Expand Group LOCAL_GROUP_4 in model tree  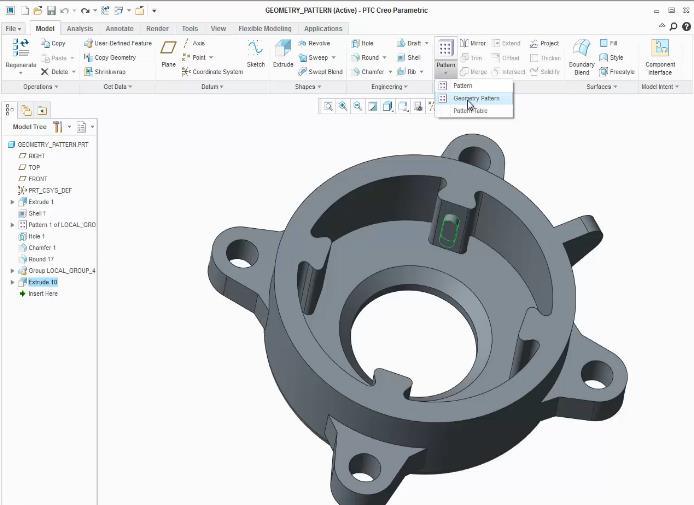tap(12, 271)
